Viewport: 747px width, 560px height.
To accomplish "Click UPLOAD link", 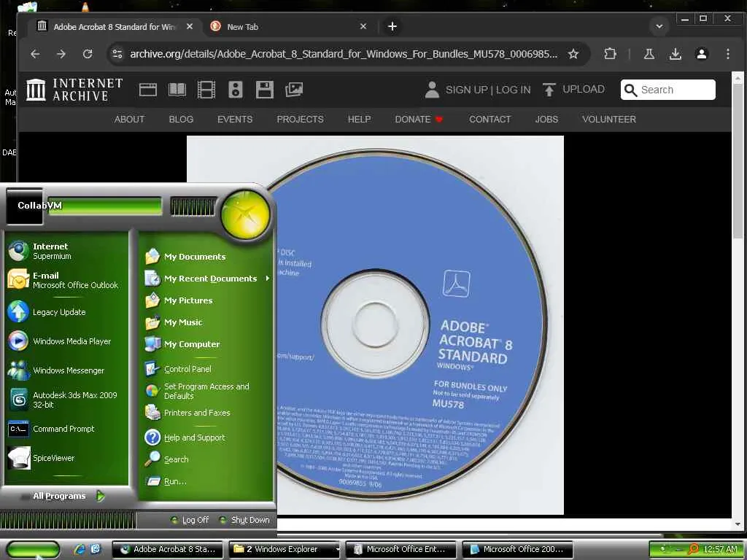I will (x=573, y=90).
